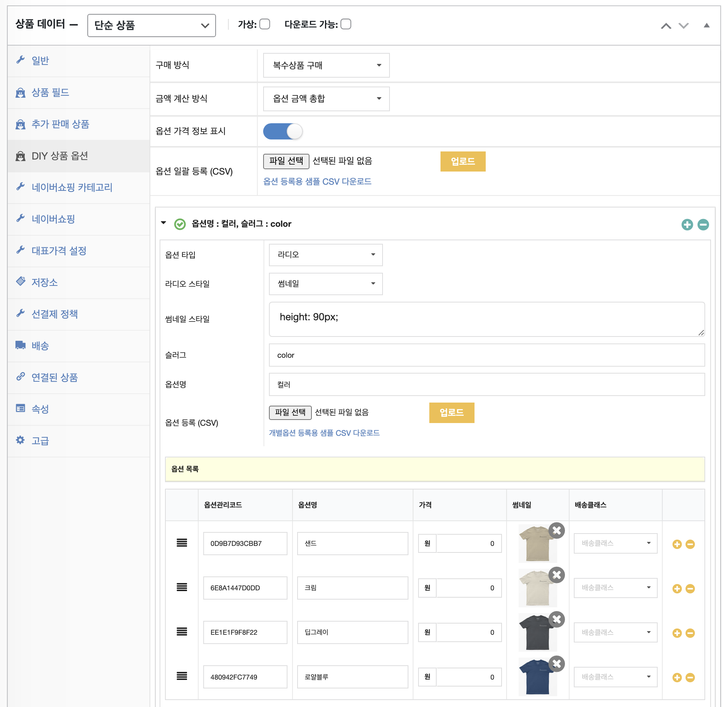Click green minus icon to remove color option
This screenshot has width=728, height=707.
coord(703,224)
